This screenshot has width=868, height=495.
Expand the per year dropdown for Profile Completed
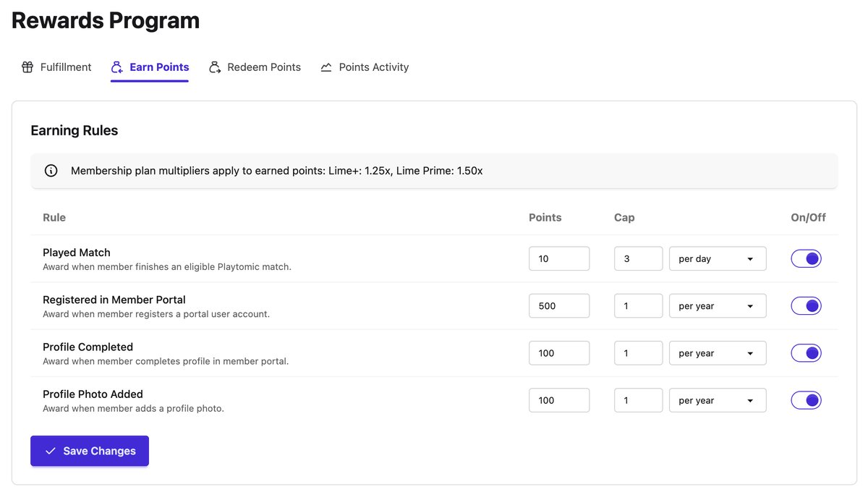[718, 352]
